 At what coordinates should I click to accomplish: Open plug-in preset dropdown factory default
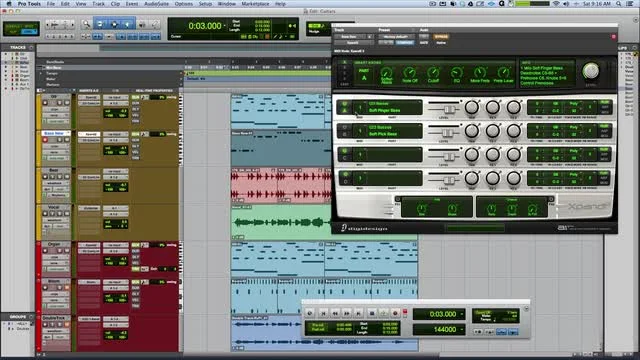396,37
